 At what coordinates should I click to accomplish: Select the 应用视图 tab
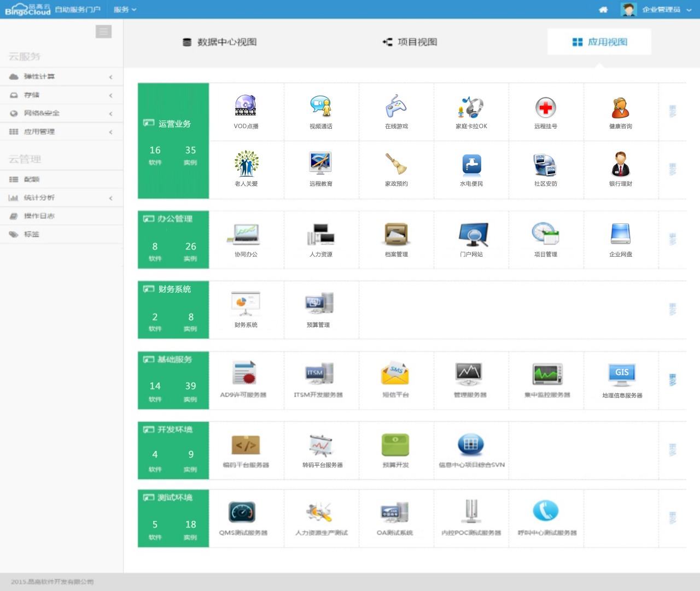tap(599, 42)
